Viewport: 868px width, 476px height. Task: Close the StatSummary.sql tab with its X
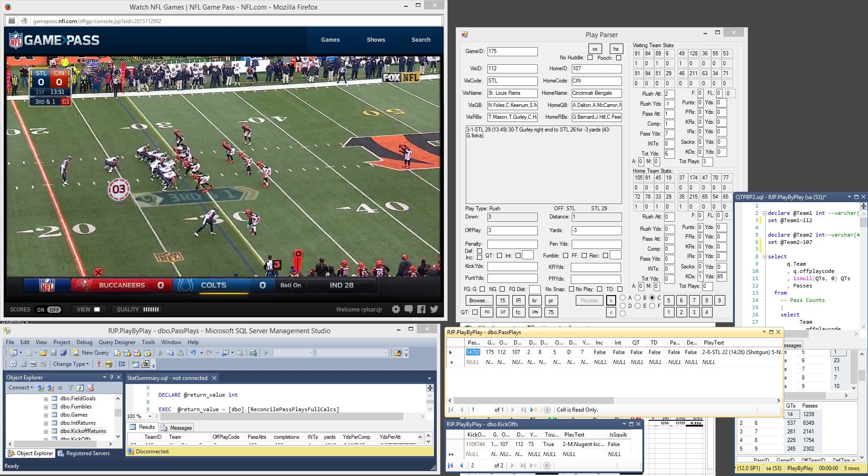[214, 378]
